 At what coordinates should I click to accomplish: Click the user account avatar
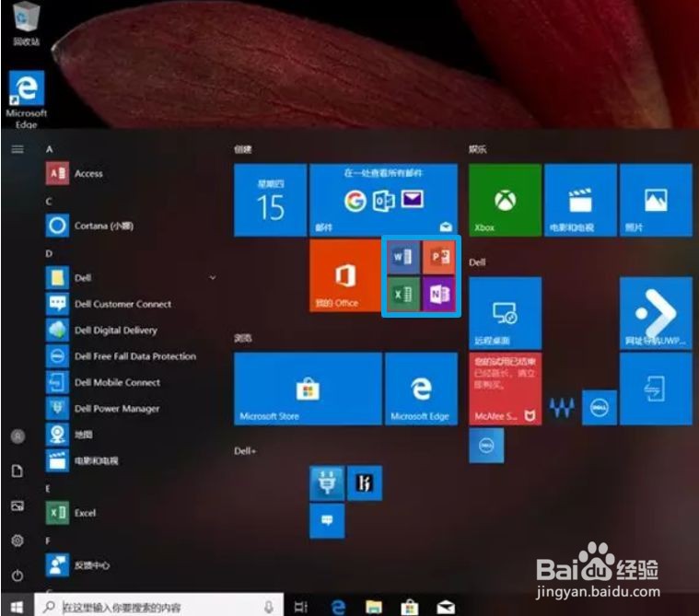(17, 436)
